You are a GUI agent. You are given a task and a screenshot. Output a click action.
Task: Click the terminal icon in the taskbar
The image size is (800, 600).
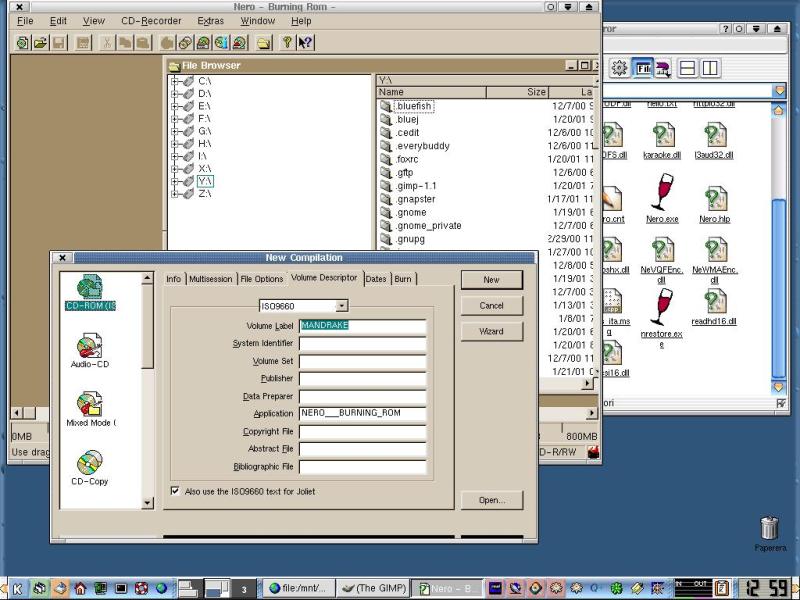(121, 589)
